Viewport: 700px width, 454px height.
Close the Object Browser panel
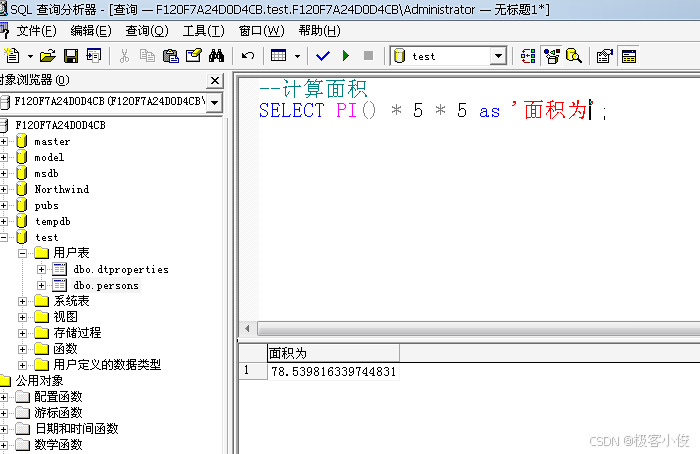(x=215, y=81)
